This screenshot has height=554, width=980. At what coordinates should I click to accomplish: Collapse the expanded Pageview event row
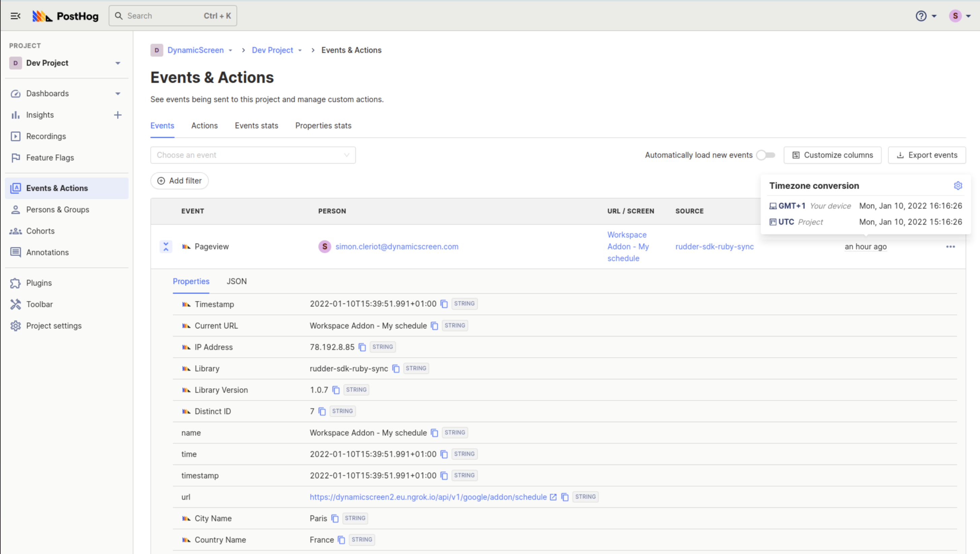(166, 247)
